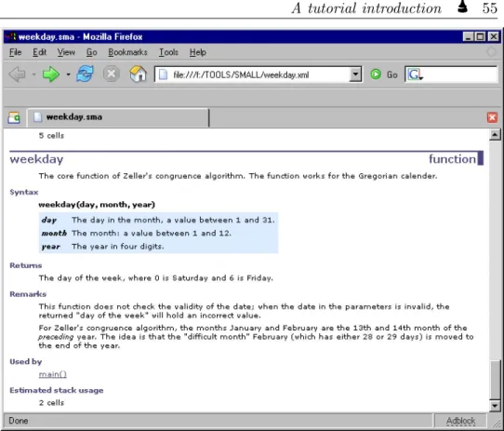Open the Back history dropdown arrow
The height and width of the screenshot is (431, 504).
point(33,74)
